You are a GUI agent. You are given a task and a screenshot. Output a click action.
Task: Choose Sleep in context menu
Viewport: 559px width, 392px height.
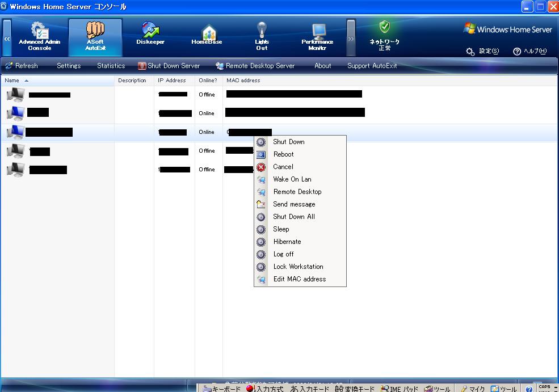(x=300, y=229)
